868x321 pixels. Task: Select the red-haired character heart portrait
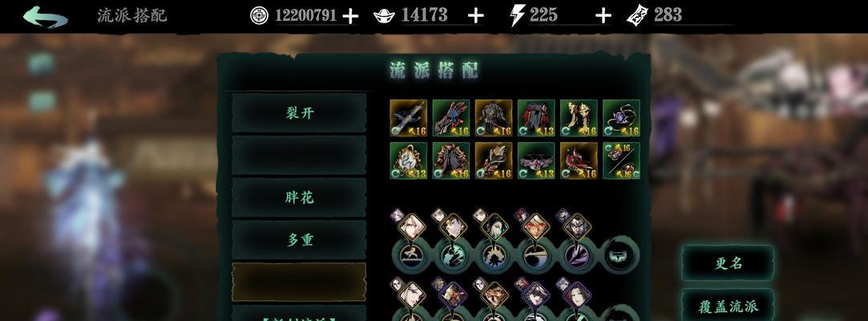tap(536, 227)
